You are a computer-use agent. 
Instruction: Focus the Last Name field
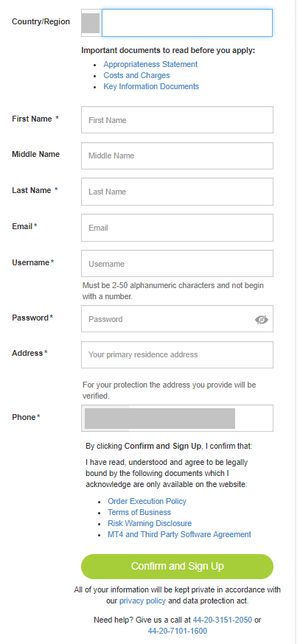tap(177, 192)
